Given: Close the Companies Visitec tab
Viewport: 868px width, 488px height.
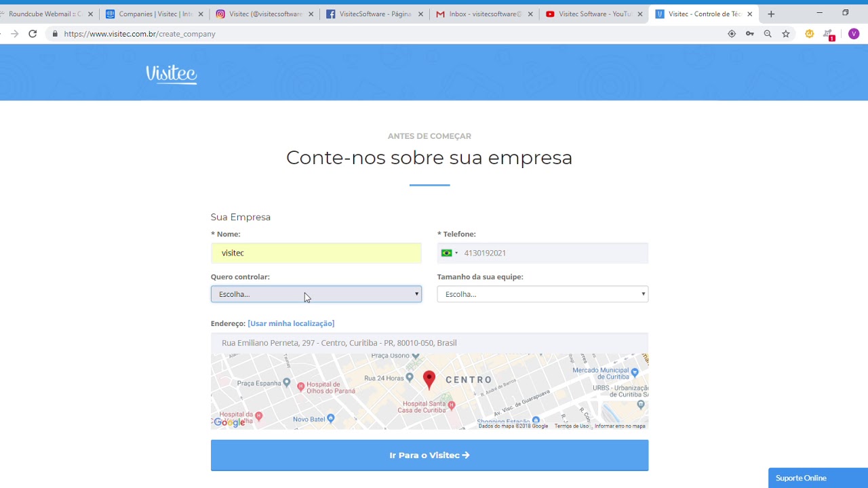Looking at the screenshot, I should coord(201,14).
